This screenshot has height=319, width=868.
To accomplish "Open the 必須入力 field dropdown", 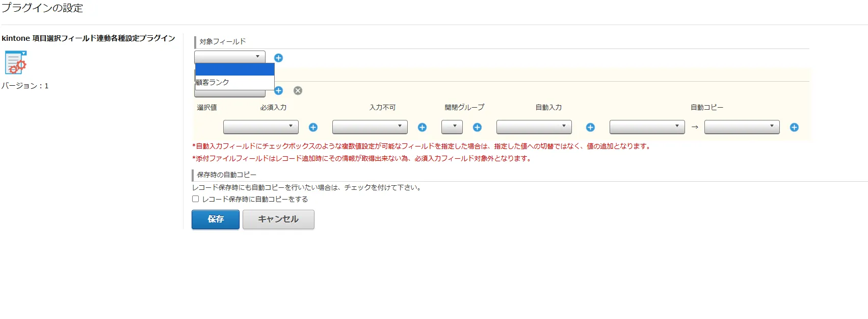I will coord(260,127).
